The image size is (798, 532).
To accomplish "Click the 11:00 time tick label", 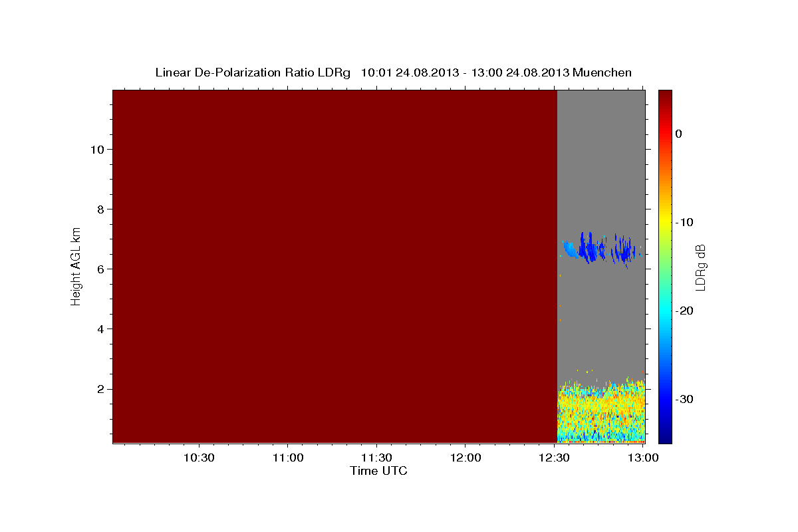I will [287, 458].
